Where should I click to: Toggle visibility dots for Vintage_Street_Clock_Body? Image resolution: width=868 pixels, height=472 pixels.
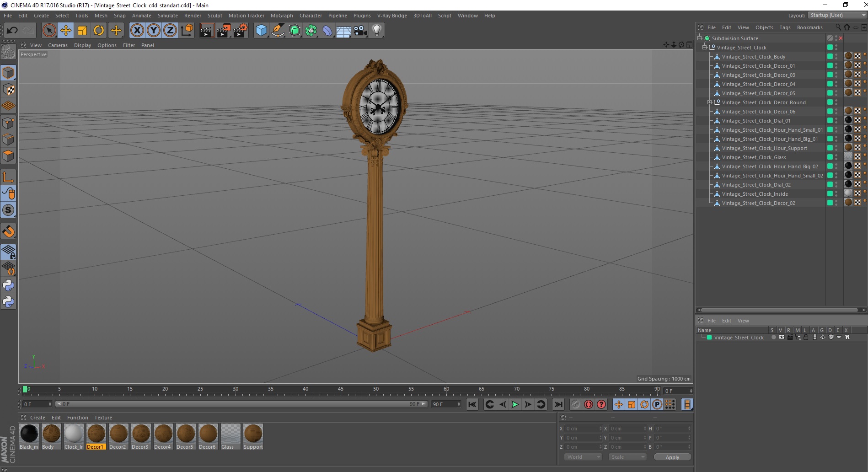(836, 57)
